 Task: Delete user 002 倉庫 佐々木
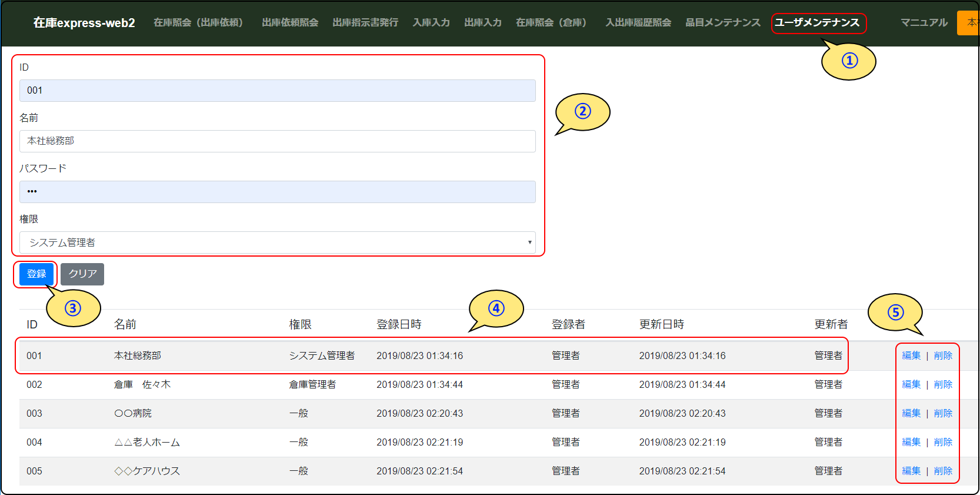click(x=943, y=384)
